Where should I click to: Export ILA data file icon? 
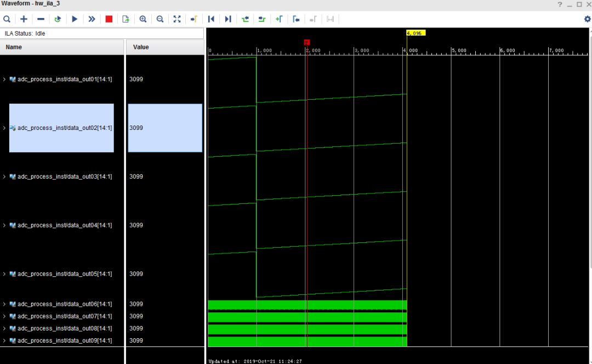pos(126,19)
